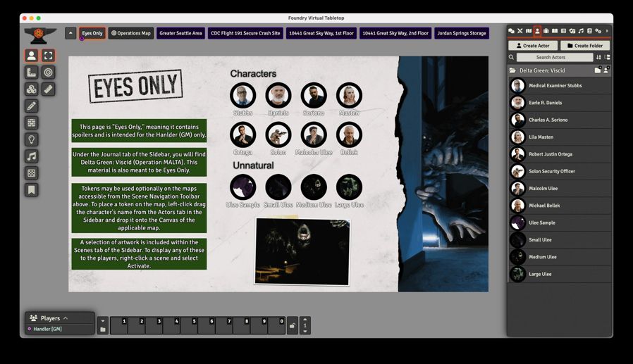633x364 pixels.
Task: Switch to Jordan Springs Storage scene
Action: (x=462, y=33)
